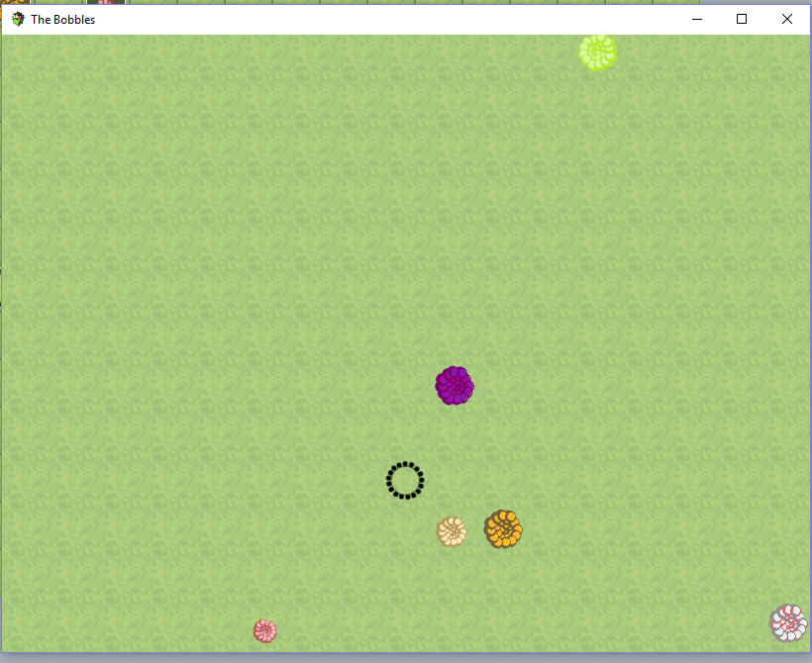Click grass midway between pink and cream bobbles
The image size is (812, 663).
[x=357, y=581]
